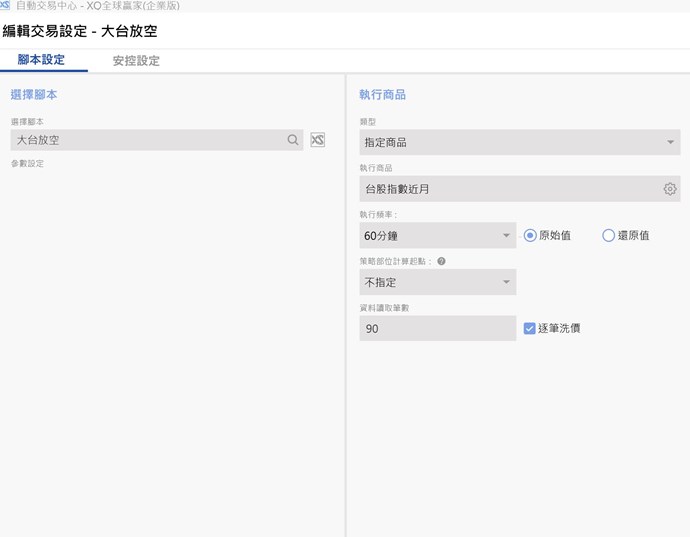Click the 大台放空 script selection field

tap(145, 141)
